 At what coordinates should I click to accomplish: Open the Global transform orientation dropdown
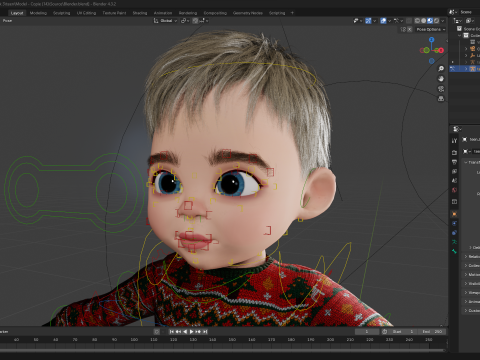click(165, 21)
